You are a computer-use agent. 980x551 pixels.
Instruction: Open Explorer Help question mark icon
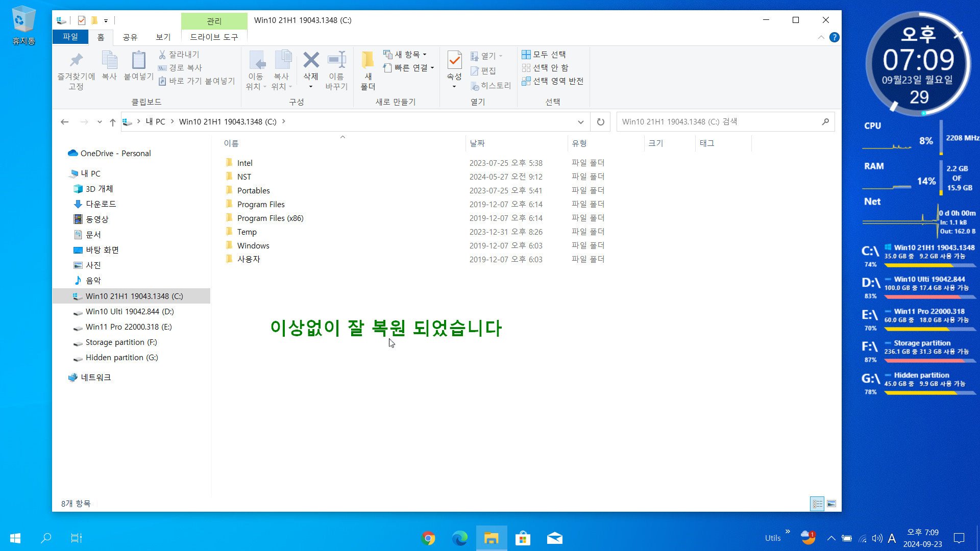[835, 37]
